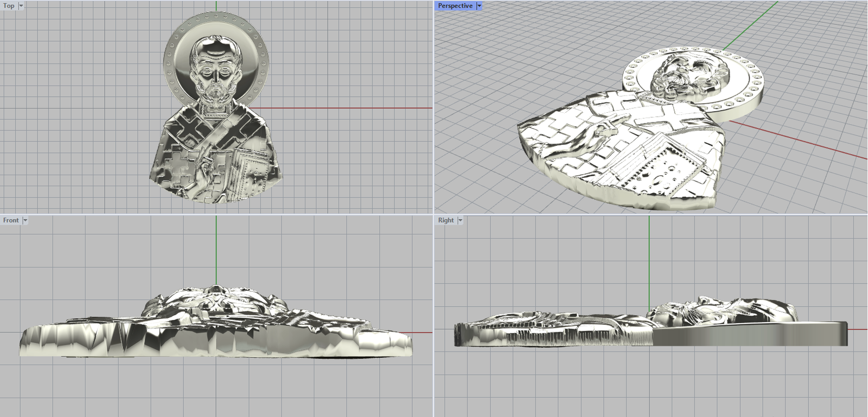Viewport: 868px width, 417px height.
Task: Activate the Top viewport title label
Action: coord(9,6)
